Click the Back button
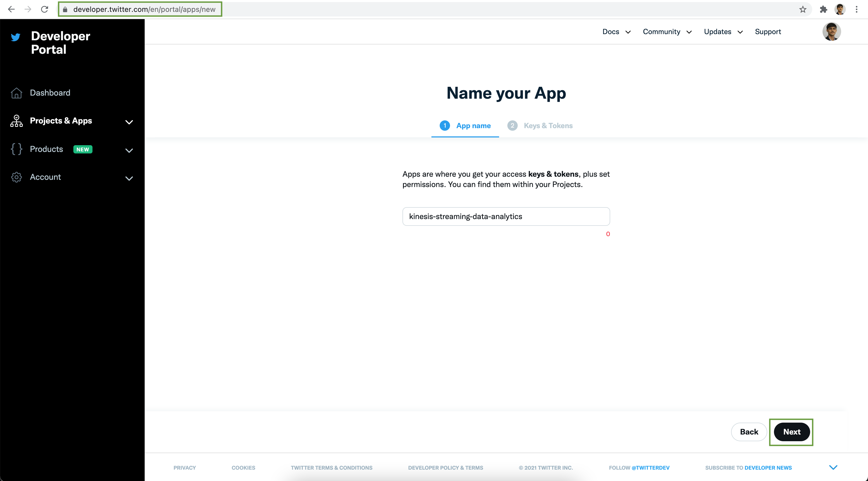 point(748,431)
